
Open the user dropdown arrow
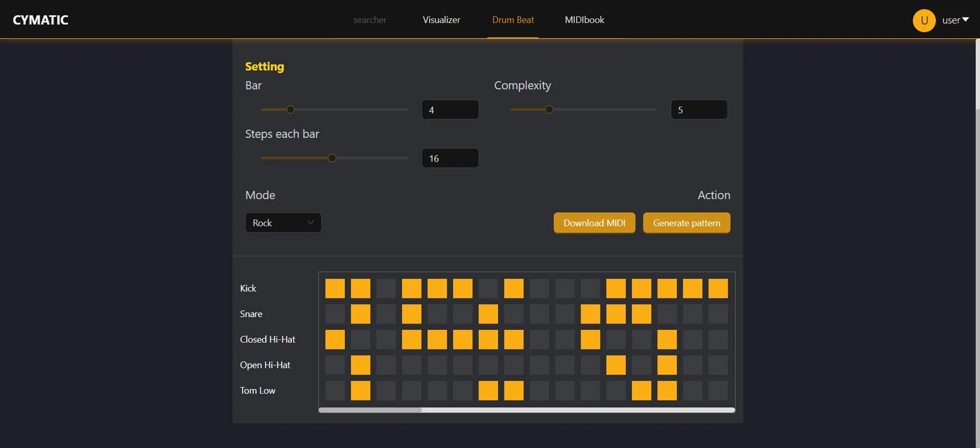tap(966, 20)
